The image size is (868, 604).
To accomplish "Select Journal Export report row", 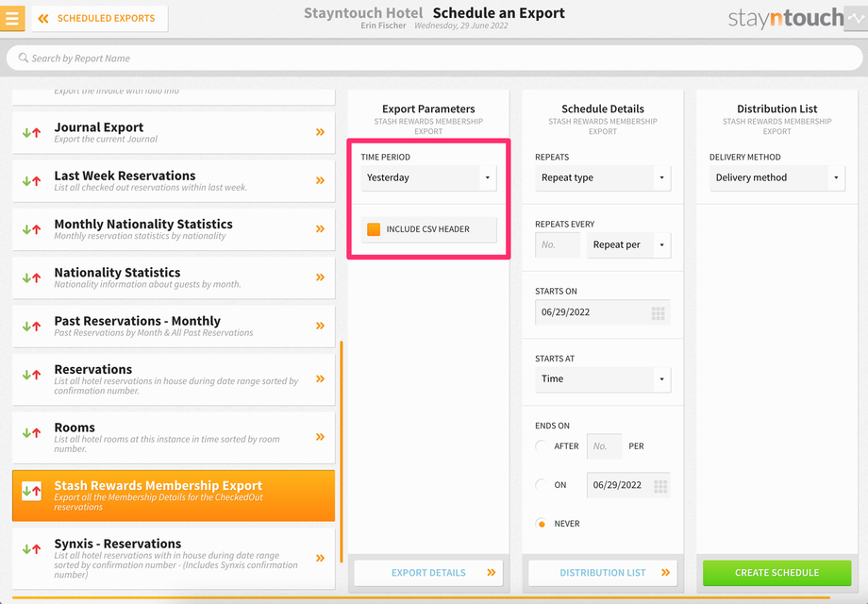I will tap(174, 132).
